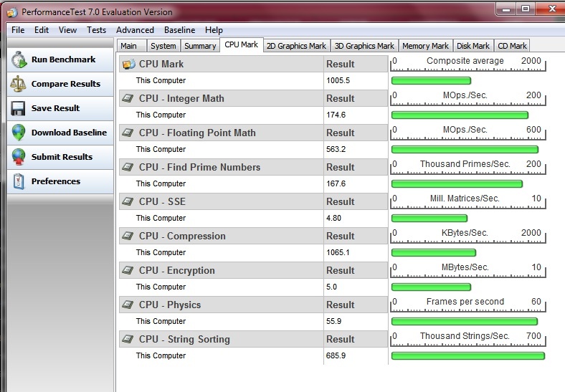Open the Help menu
The height and width of the screenshot is (392, 565).
[x=214, y=30]
